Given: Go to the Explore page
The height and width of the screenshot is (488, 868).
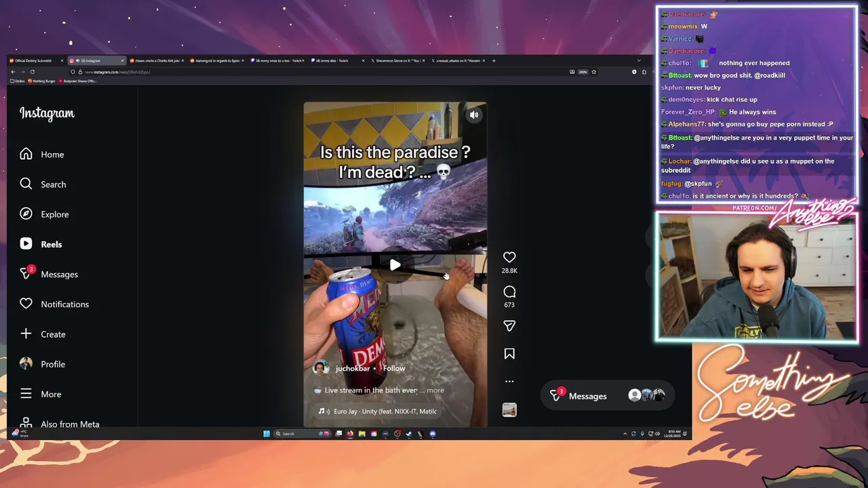Looking at the screenshot, I should pyautogui.click(x=44, y=214).
